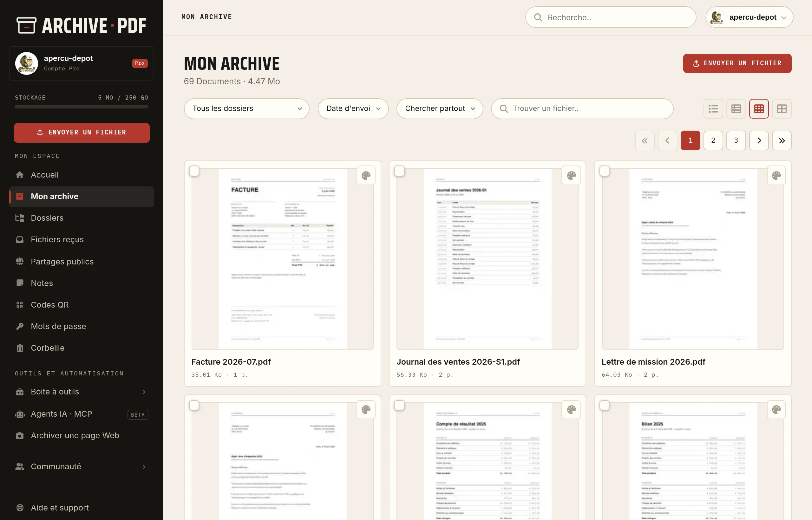Check Facture 2026-07.pdf checkbox
Image resolution: width=812 pixels, height=520 pixels.
tap(194, 171)
